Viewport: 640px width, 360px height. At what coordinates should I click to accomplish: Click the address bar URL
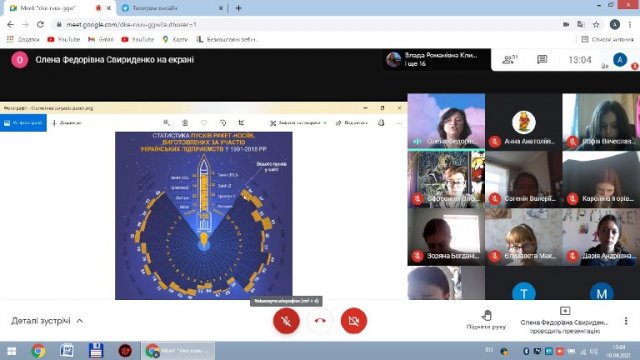[131, 24]
